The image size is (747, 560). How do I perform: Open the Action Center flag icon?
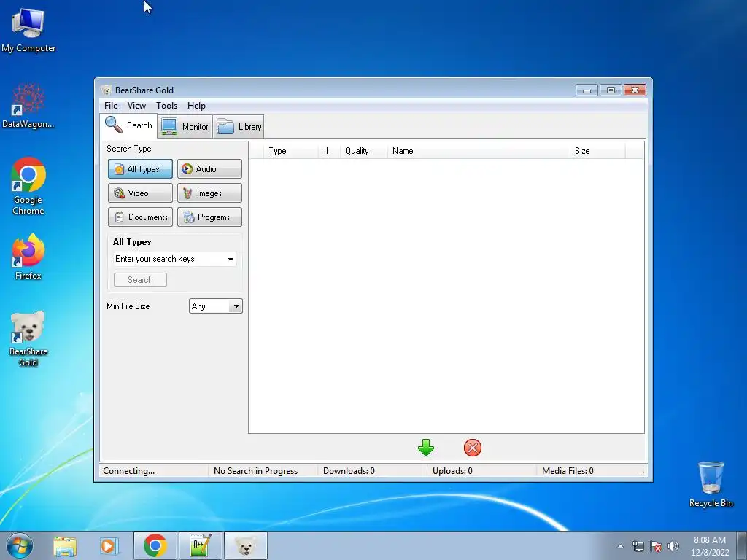[656, 546]
